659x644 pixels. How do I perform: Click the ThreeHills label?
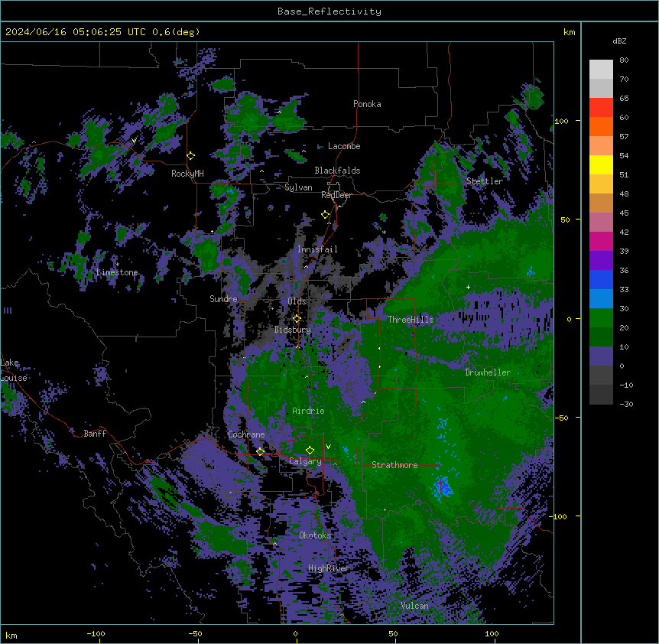click(411, 320)
